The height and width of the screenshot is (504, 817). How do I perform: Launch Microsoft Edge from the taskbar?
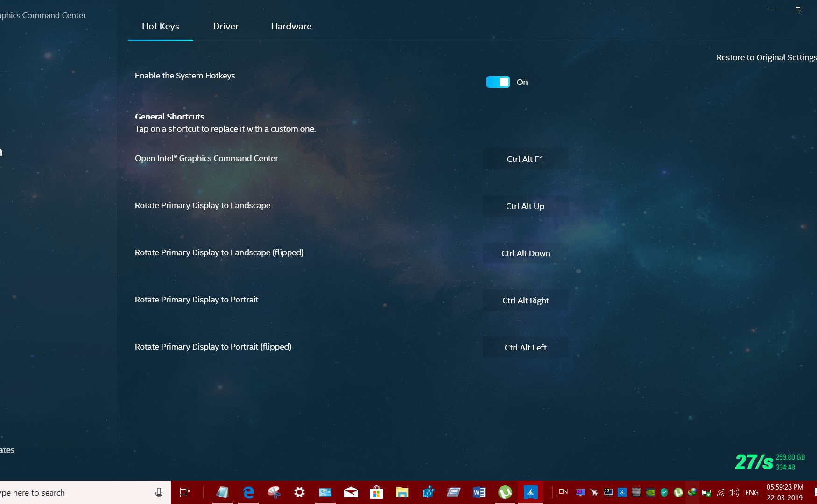point(248,492)
